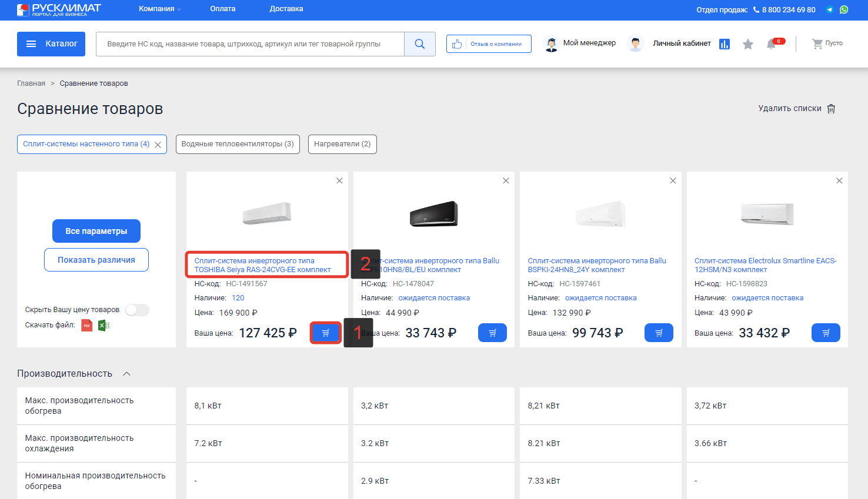
Task: Focus the product search input field
Action: [x=250, y=44]
